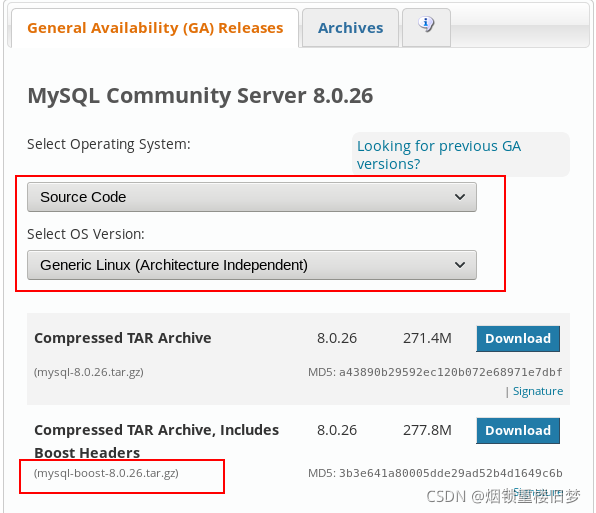Select the filename (mysql-8.0.26.tar.gz)

[x=89, y=372]
